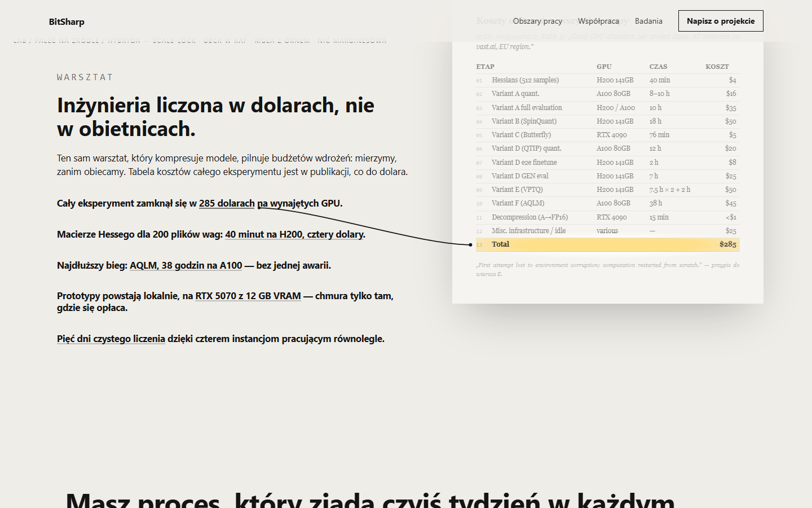This screenshot has height=508, width=812.
Task: Click the '40 min' time in Hessians row
Action: click(660, 80)
